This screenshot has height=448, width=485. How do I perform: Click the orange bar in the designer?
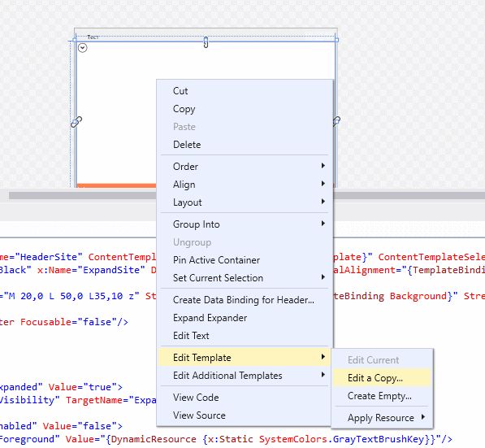(117, 185)
